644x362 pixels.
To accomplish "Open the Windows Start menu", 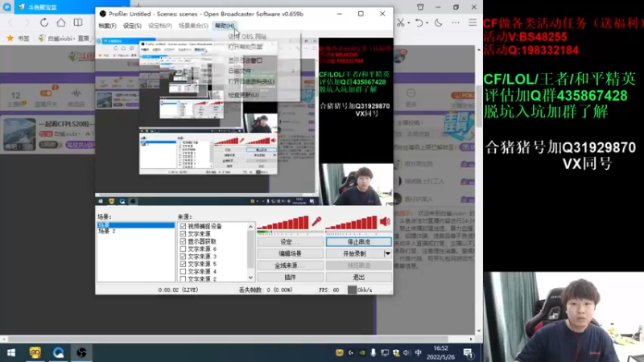I will (11, 352).
